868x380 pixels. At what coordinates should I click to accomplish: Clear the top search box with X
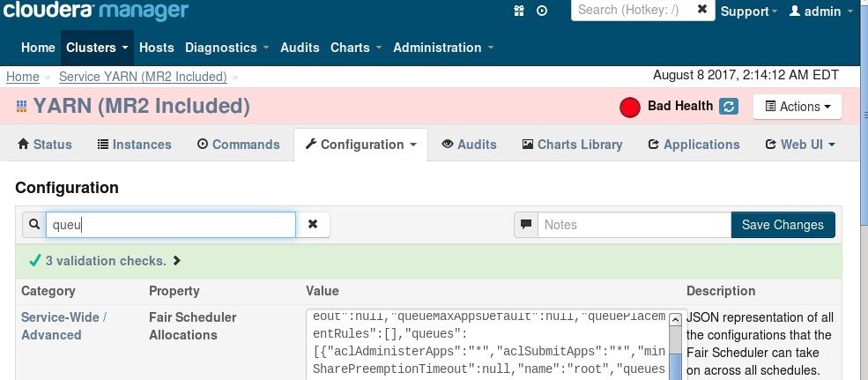point(701,10)
